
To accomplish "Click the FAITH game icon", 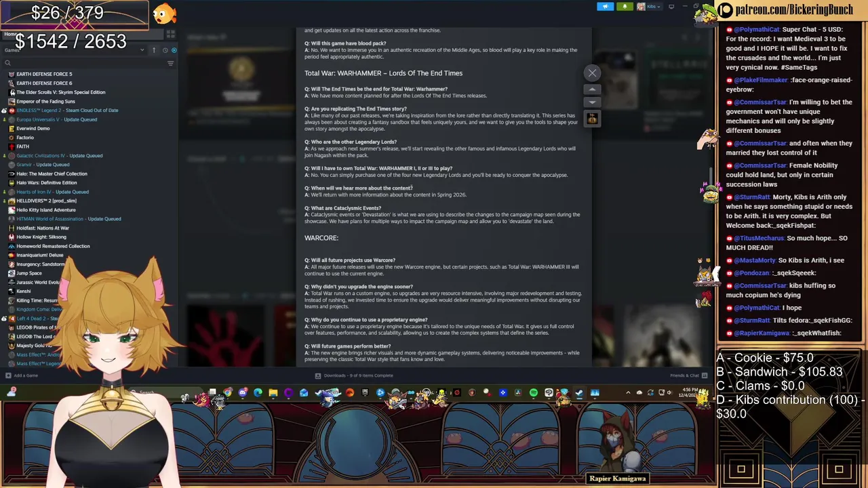I will point(12,146).
